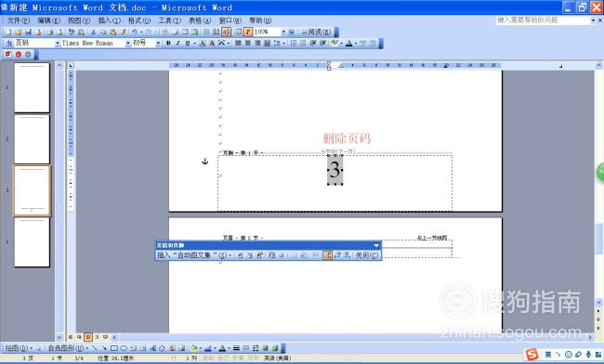Click the Insert WordArt icon
Screen dimensions: 604x364
152,348
